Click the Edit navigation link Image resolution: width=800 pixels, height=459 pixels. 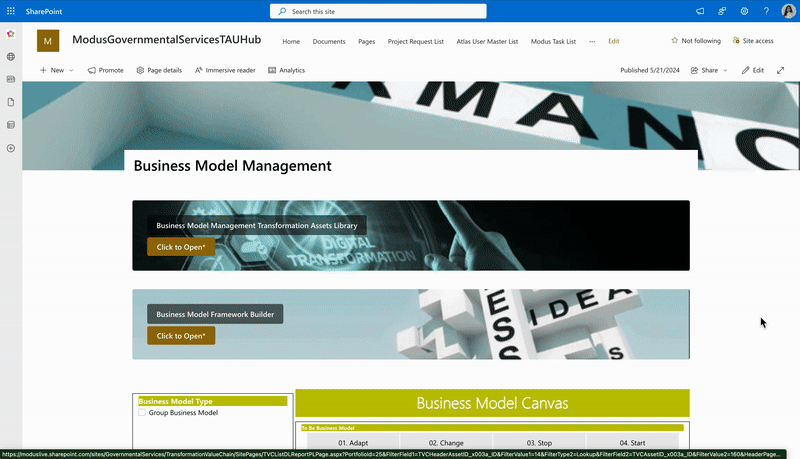pyautogui.click(x=614, y=41)
